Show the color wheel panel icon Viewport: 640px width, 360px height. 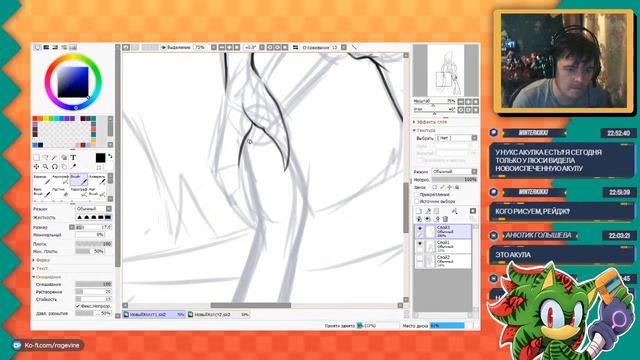[x=37, y=48]
